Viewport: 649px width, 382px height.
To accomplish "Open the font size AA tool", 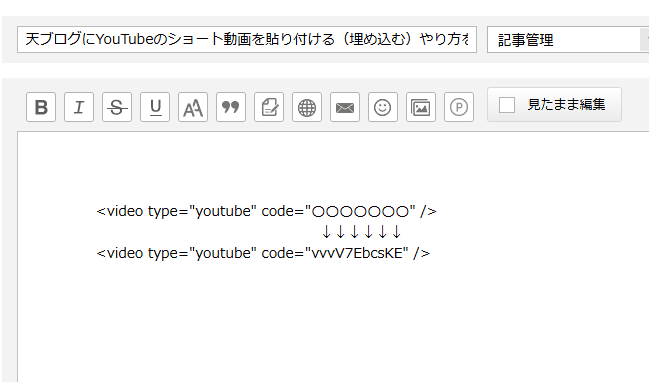I will [x=193, y=107].
